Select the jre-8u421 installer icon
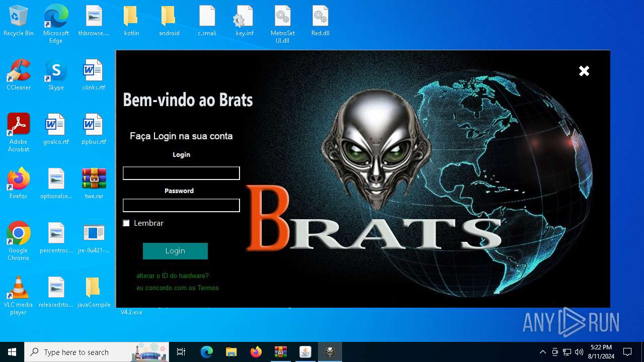 coord(94,238)
